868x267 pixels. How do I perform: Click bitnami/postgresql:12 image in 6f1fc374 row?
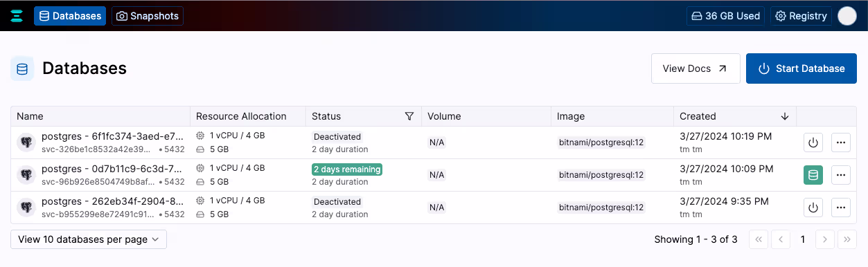point(602,142)
